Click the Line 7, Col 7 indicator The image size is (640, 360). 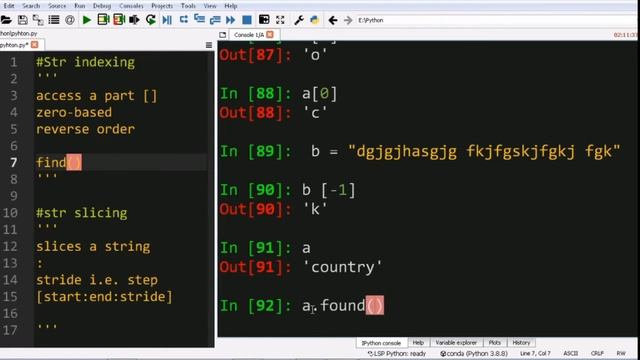tap(535, 353)
